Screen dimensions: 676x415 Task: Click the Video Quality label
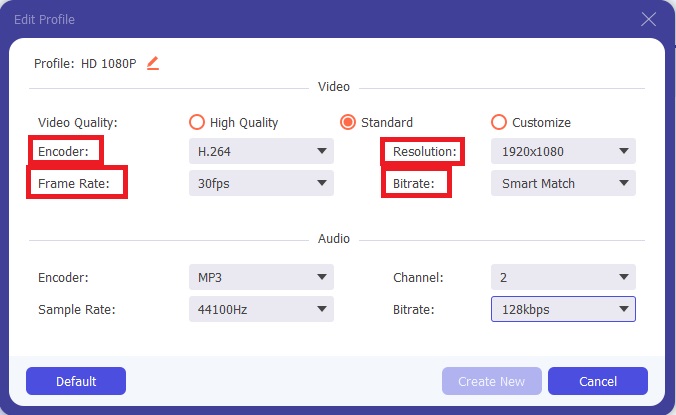coord(78,123)
